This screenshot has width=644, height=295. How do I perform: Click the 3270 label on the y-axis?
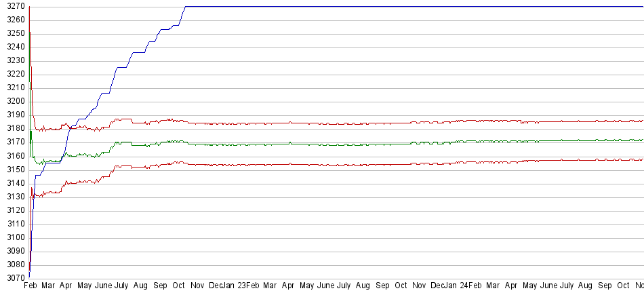pyautogui.click(x=14, y=7)
